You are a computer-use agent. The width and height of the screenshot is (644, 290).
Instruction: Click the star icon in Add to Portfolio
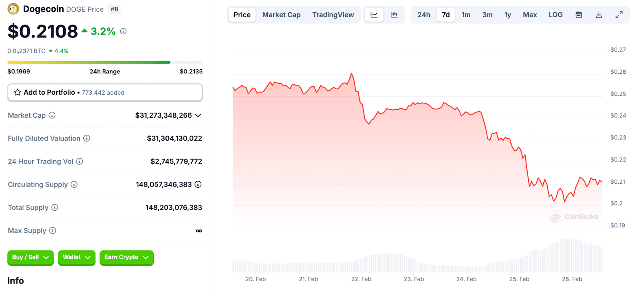(17, 92)
